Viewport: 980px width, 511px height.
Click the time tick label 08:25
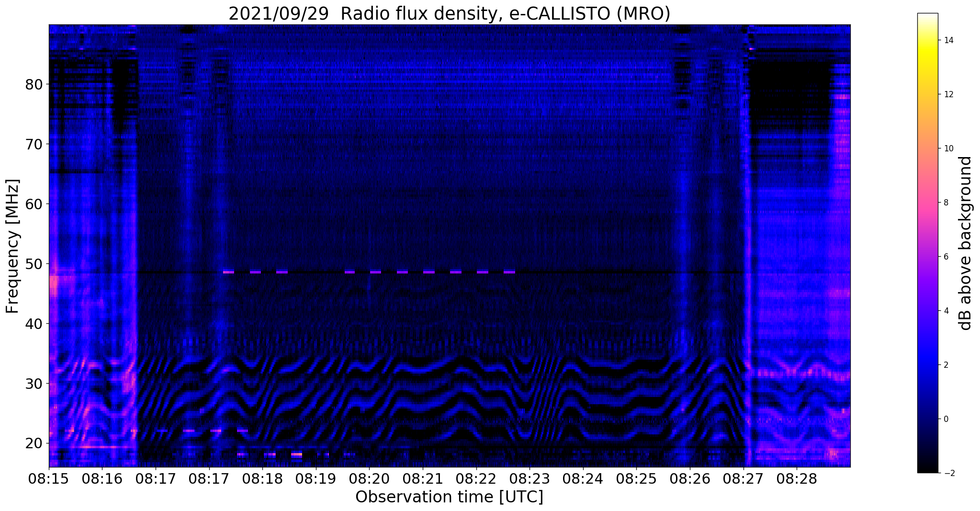[636, 478]
